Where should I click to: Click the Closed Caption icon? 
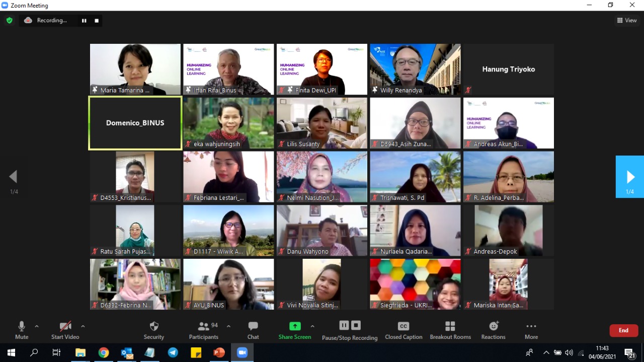[404, 326]
